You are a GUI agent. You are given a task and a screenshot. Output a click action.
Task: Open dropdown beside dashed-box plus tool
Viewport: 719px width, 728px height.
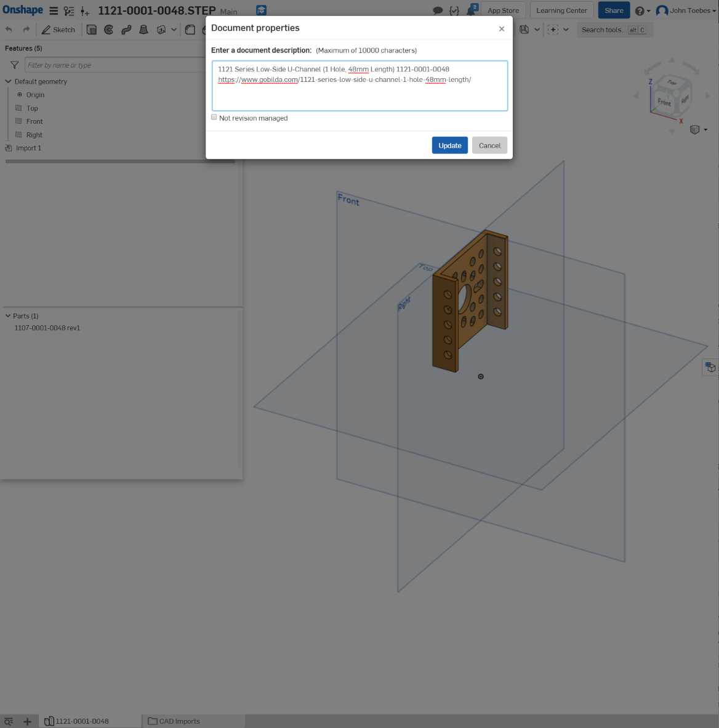(x=566, y=30)
